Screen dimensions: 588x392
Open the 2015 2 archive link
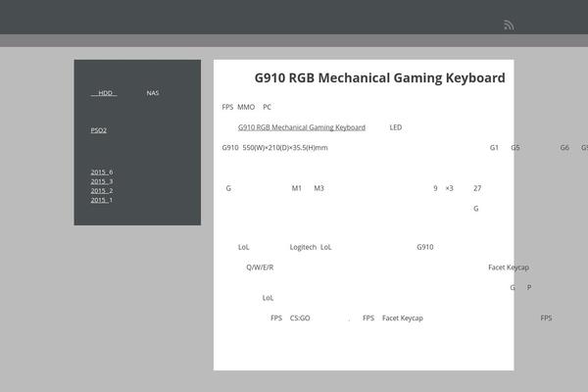(x=102, y=191)
